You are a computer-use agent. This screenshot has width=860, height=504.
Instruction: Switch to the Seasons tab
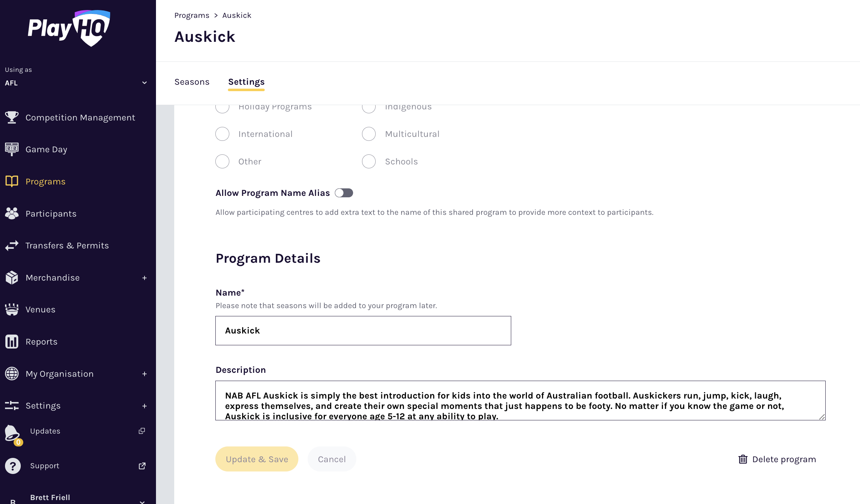coord(192,82)
